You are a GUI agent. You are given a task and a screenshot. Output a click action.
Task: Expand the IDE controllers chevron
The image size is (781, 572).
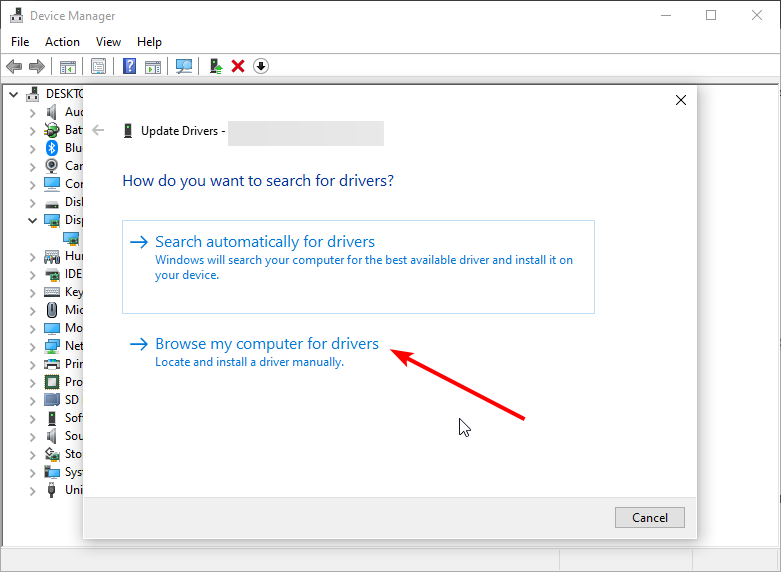click(32, 275)
